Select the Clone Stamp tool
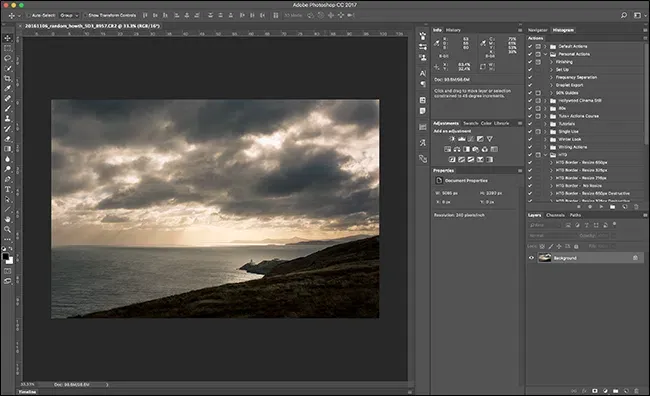This screenshot has width=650, height=396. [x=7, y=119]
